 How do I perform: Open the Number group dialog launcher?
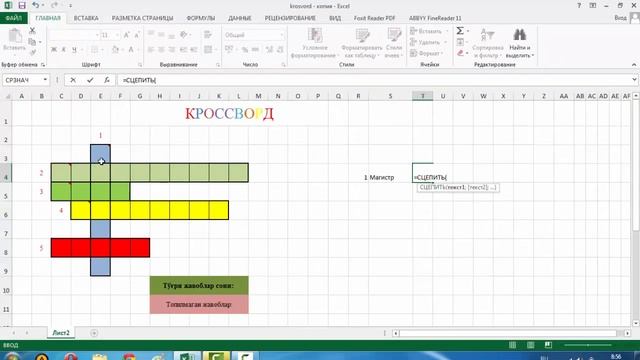[283, 65]
